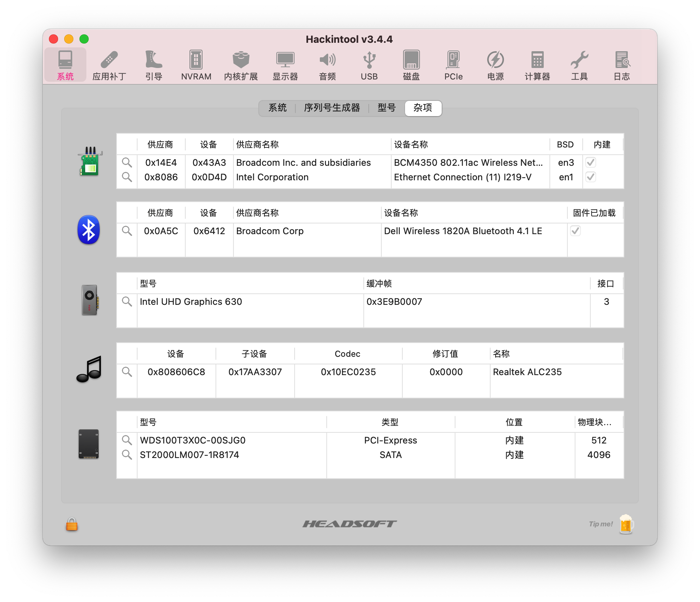Click the beer mug Tip me icon
Image resolution: width=700 pixels, height=602 pixels.
pos(626,524)
